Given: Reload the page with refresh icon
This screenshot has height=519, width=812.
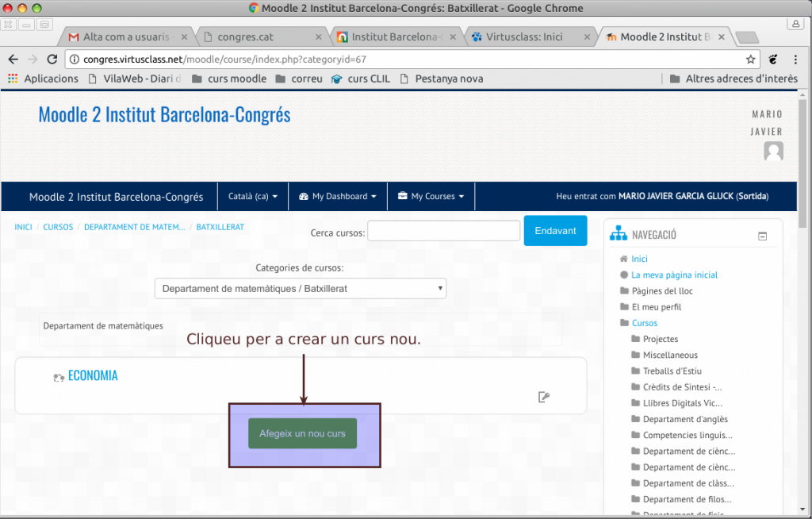Looking at the screenshot, I should 52,59.
